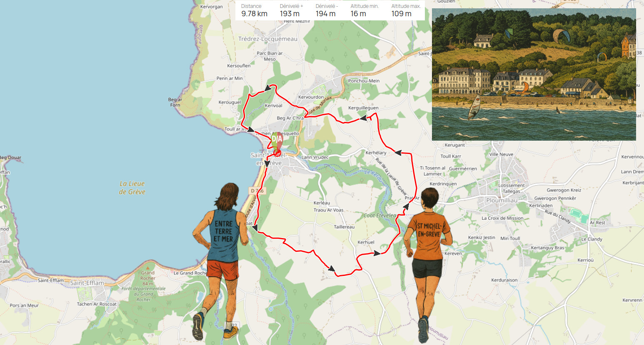Click the Trédrez-Locquémeau town label
The image size is (644, 345).
pyautogui.click(x=268, y=39)
